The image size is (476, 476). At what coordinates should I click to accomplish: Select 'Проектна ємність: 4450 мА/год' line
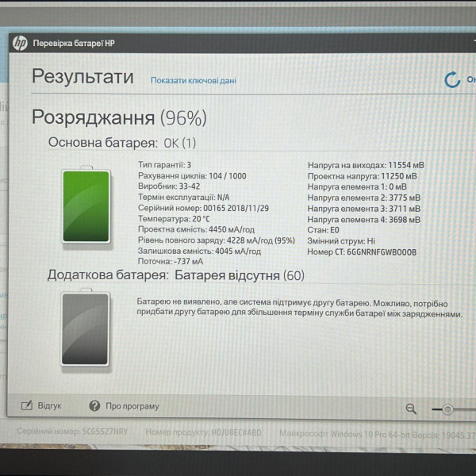click(196, 229)
